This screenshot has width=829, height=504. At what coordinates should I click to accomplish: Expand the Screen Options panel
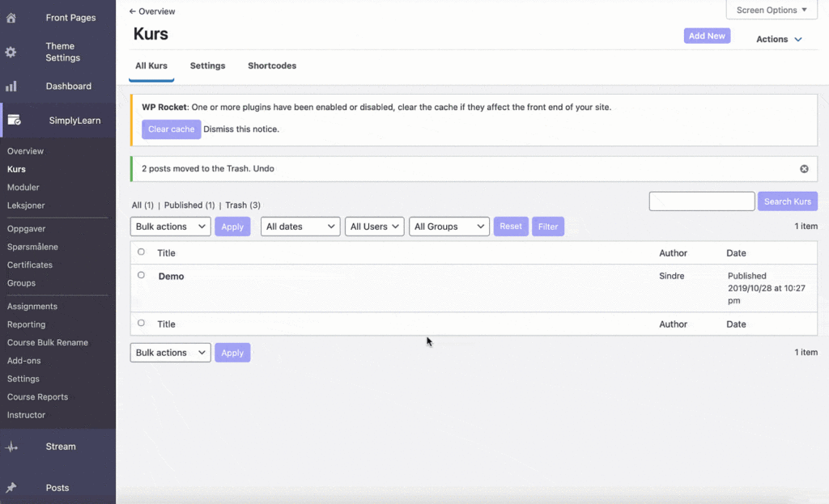point(772,11)
